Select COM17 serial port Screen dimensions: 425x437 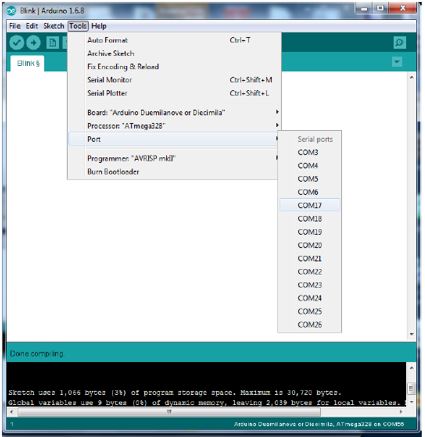tap(310, 205)
